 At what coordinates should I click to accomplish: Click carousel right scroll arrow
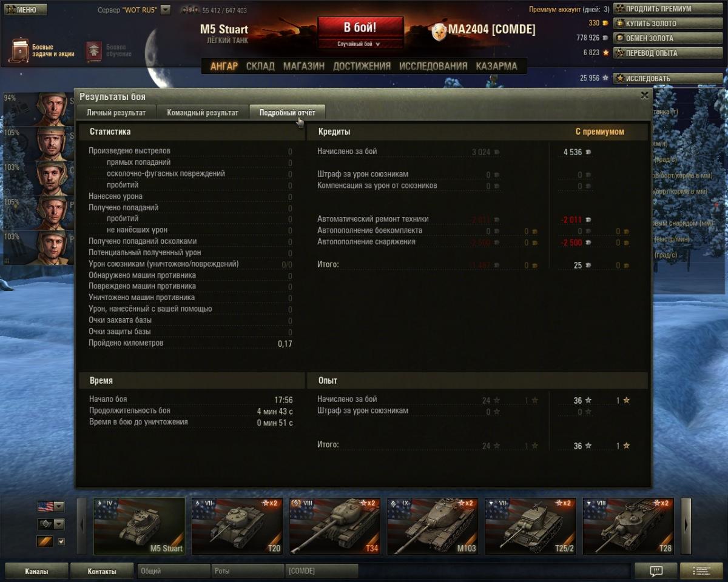coord(686,526)
